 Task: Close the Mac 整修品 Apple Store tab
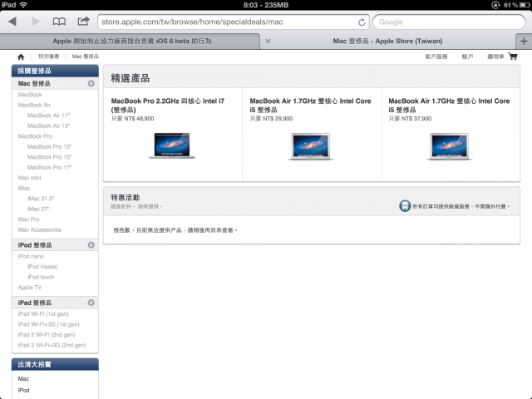point(268,41)
